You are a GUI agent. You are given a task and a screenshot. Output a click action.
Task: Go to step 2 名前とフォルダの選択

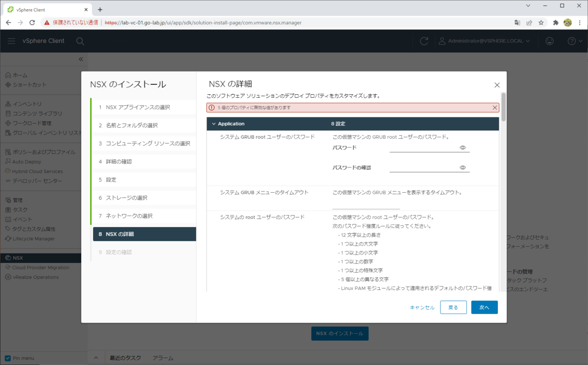(x=144, y=125)
